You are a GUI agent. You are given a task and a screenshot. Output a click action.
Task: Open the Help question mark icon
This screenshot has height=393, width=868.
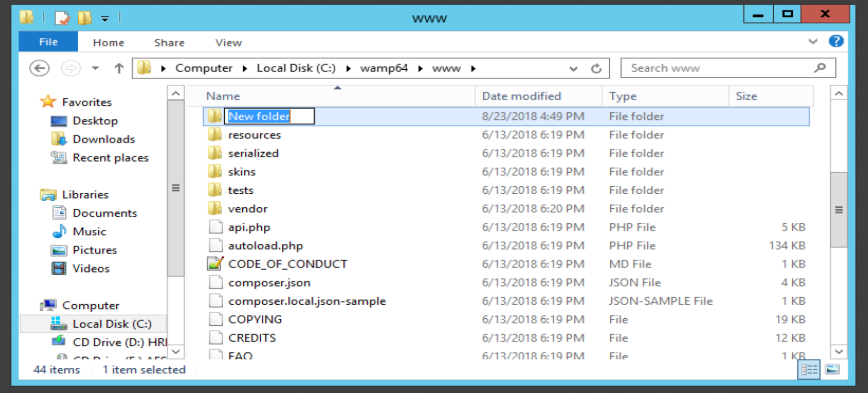(836, 42)
